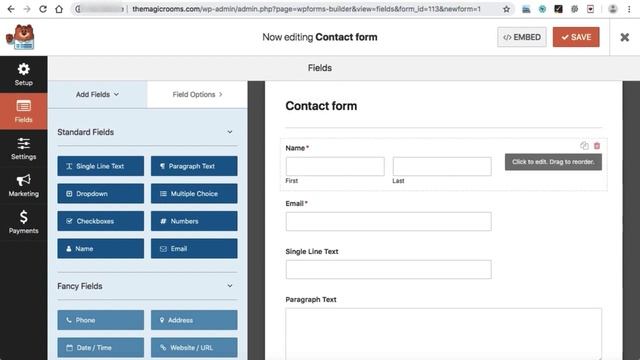Click the Email input field in preview
This screenshot has height=360, width=640.
pyautogui.click(x=388, y=221)
